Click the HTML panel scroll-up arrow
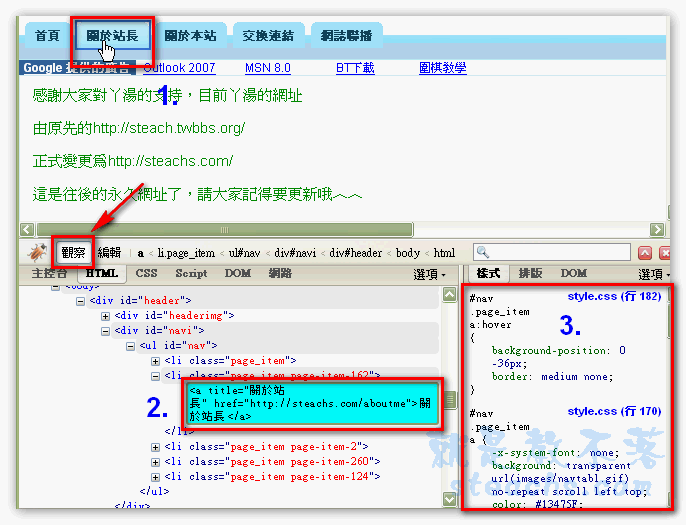This screenshot has width=686, height=525. 450,294
